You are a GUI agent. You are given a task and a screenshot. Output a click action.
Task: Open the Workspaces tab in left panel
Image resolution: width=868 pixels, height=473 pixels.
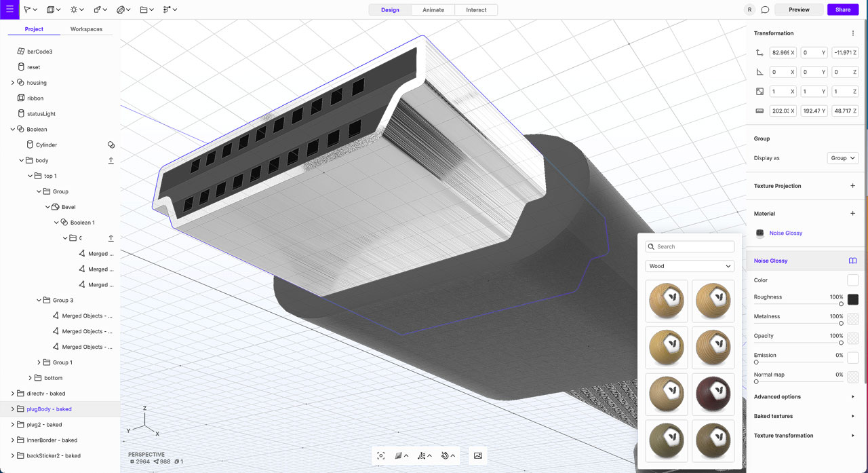pyautogui.click(x=86, y=29)
